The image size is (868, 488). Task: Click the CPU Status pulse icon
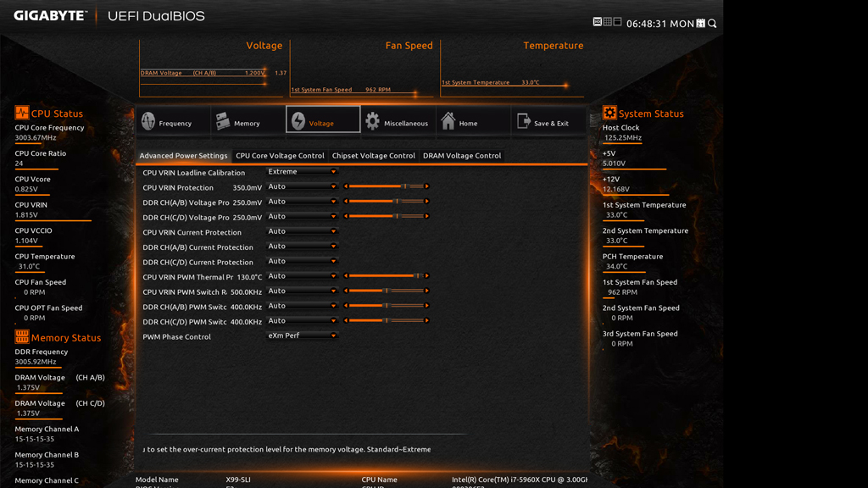pyautogui.click(x=22, y=113)
